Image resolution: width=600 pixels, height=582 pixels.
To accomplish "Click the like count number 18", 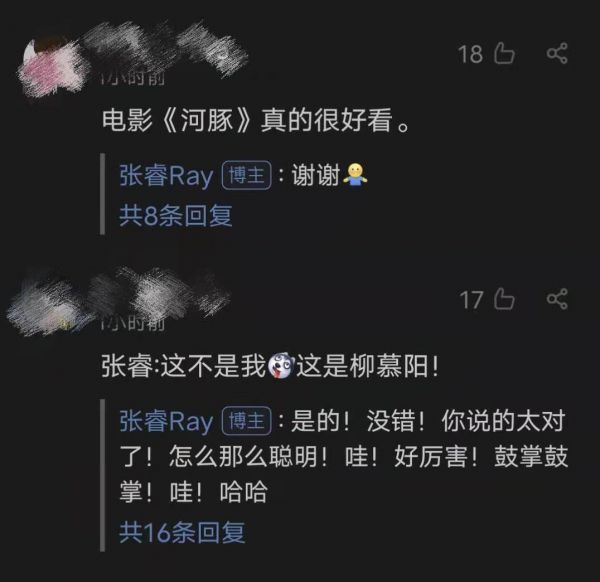I will [470, 54].
